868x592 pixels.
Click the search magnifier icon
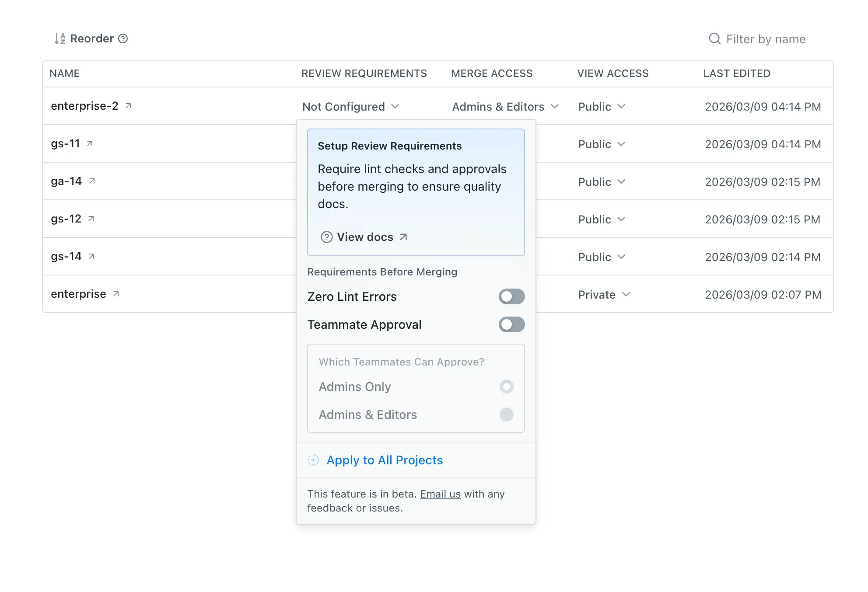point(714,39)
